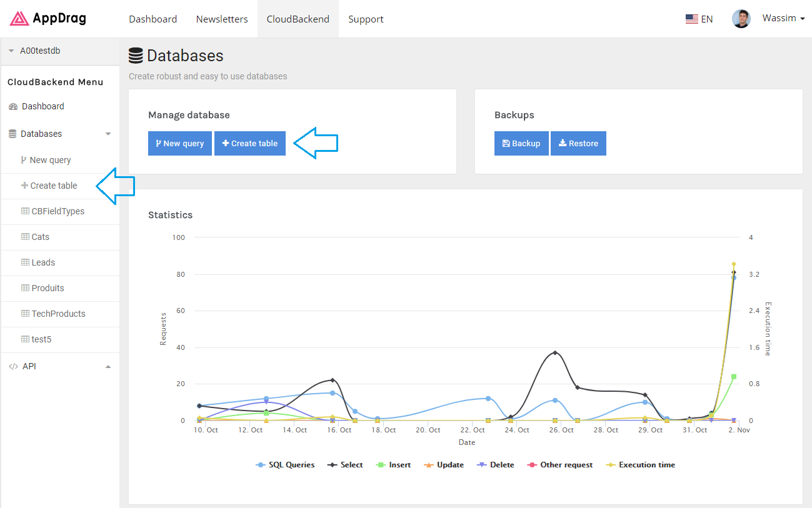The width and height of the screenshot is (812, 508).
Task: Click the green Insert point at 2 Nov
Action: click(x=734, y=377)
